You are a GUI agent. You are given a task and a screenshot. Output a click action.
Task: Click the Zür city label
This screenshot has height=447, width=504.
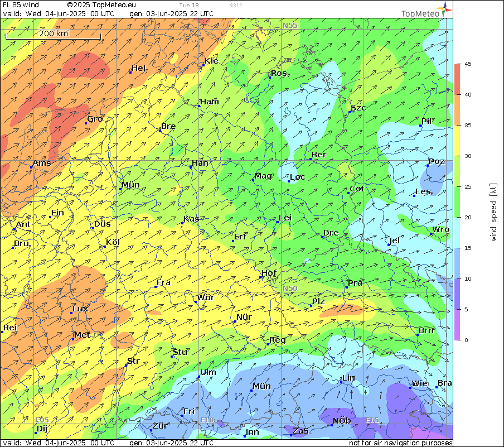[160, 426]
